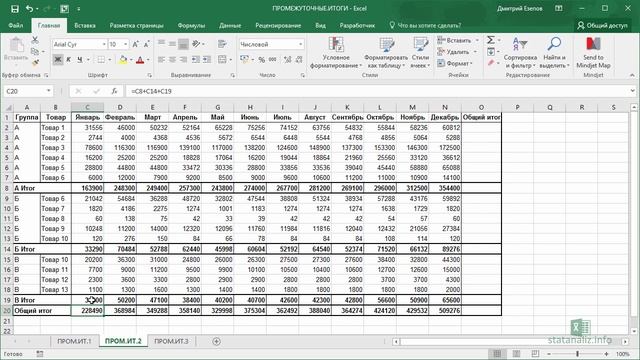
Task: Center text horizontally in cell
Action: point(172,60)
